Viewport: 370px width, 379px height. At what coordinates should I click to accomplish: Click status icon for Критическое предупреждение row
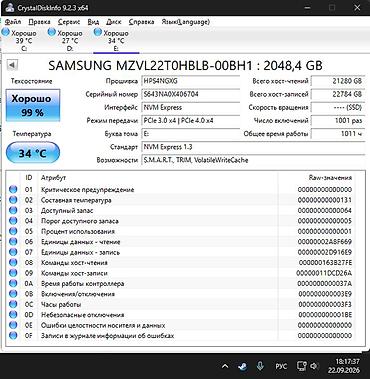(13, 189)
